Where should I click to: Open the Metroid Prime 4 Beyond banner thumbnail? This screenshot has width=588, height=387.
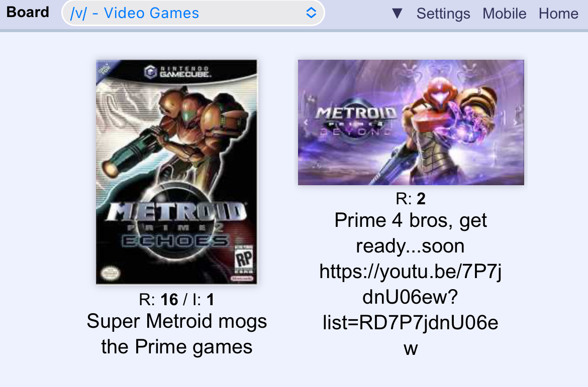click(x=411, y=122)
